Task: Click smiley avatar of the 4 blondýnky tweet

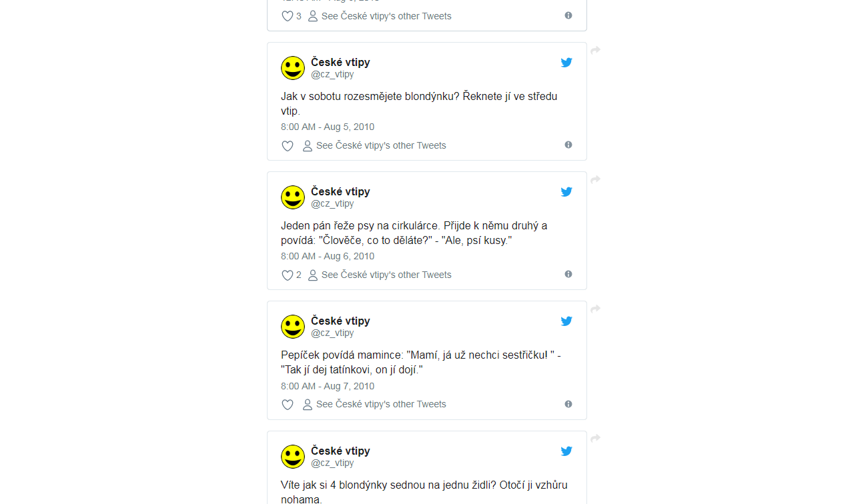Action: [x=293, y=457]
